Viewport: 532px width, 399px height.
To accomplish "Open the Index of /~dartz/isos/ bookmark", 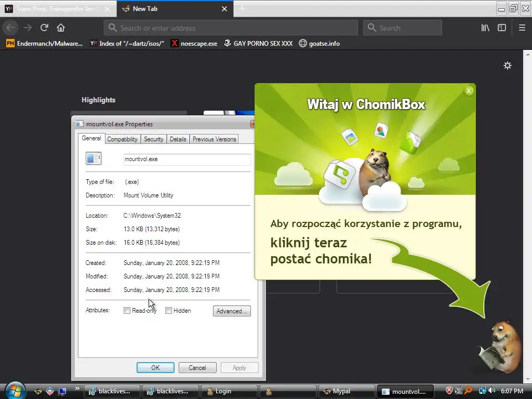I will pyautogui.click(x=127, y=44).
